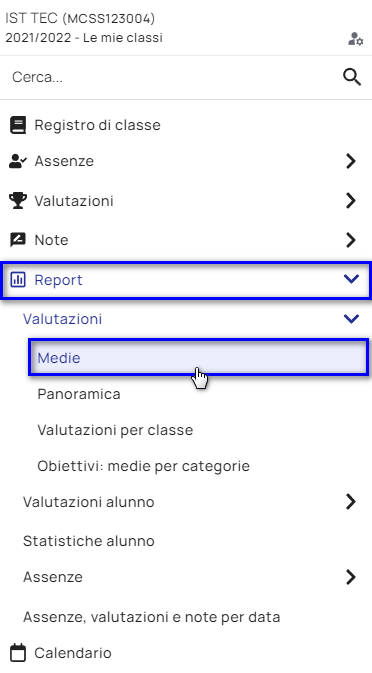Expand Valutazioni alunno chevron
The image size is (372, 673).
pyautogui.click(x=351, y=501)
